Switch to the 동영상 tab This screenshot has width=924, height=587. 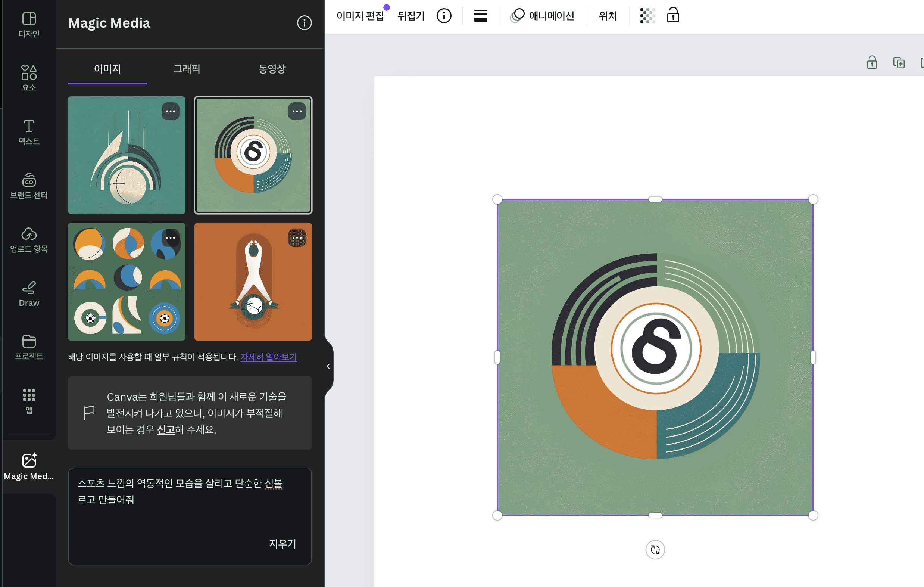(272, 69)
